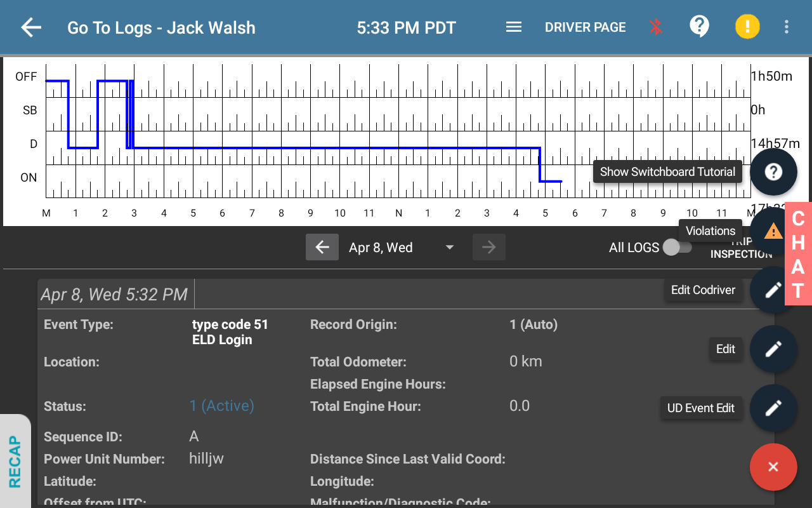
Task: Open help via question bubble icon
Action: point(699,27)
